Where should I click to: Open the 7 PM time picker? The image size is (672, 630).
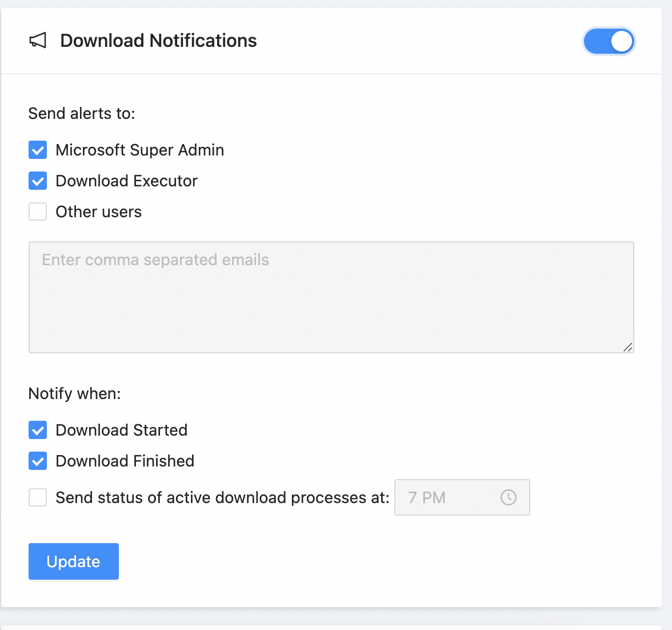coord(451,497)
